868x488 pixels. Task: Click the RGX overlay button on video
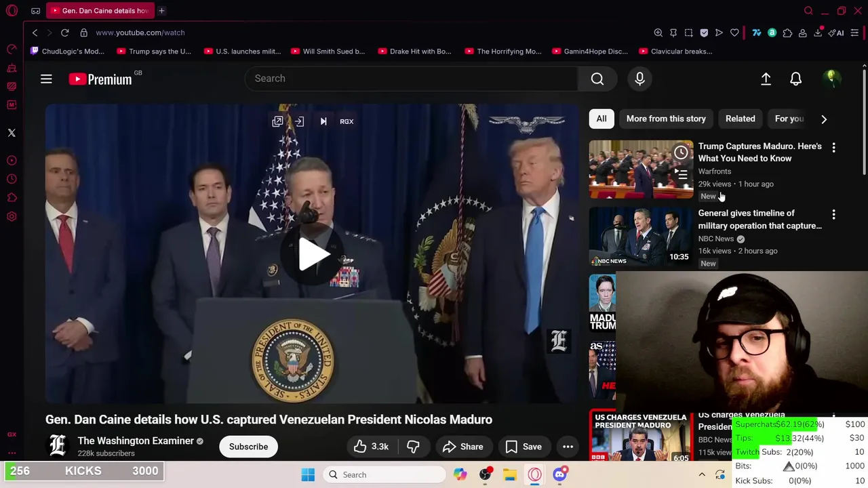click(347, 121)
